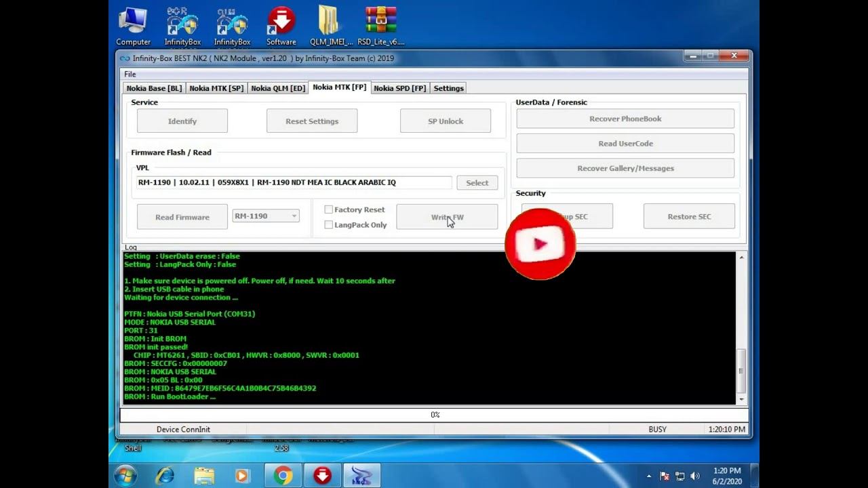Open the RSD_Lite archive icon
This screenshot has width=868, height=488.
coord(380,26)
